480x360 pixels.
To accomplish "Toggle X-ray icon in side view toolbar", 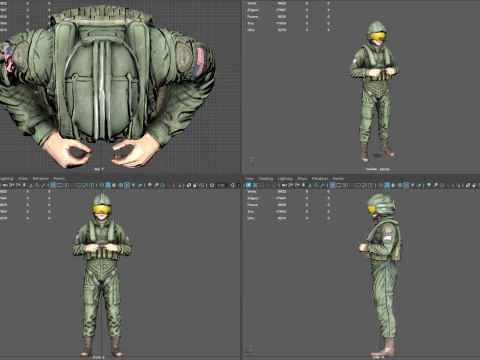I will [x=467, y=185].
